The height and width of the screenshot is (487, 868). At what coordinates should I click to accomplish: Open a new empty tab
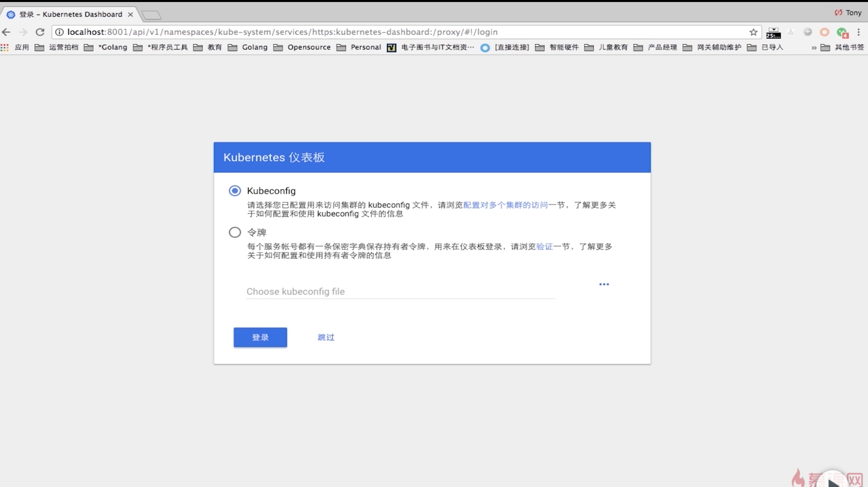coord(151,15)
